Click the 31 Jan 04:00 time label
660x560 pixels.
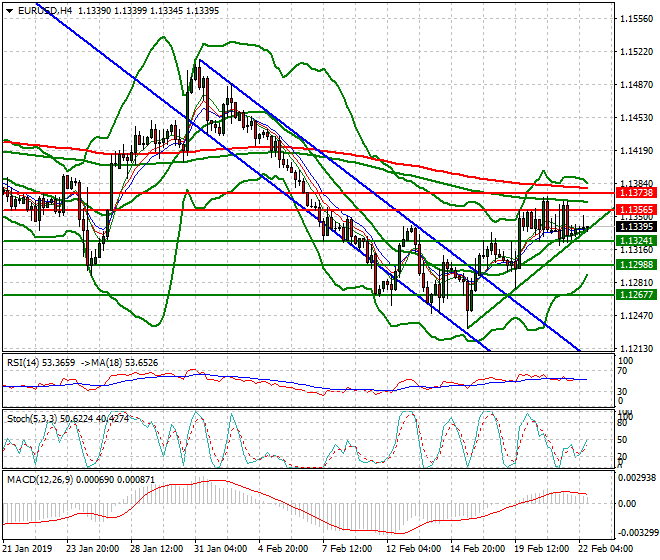point(221,549)
